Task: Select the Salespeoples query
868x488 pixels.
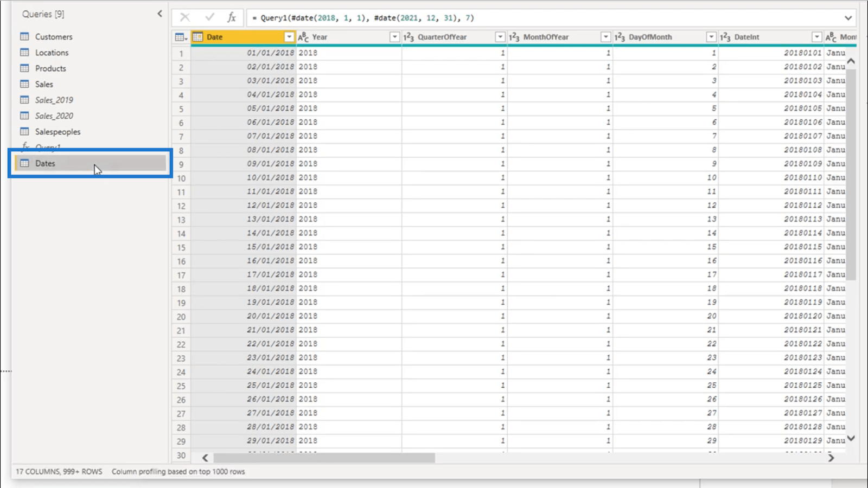Action: [x=58, y=132]
